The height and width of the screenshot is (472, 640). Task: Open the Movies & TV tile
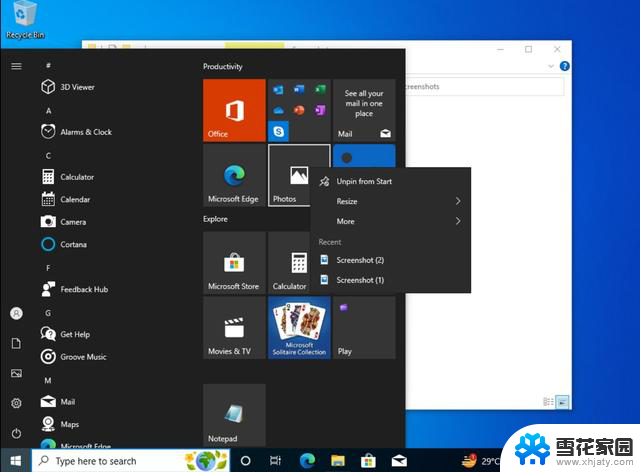[x=234, y=327]
